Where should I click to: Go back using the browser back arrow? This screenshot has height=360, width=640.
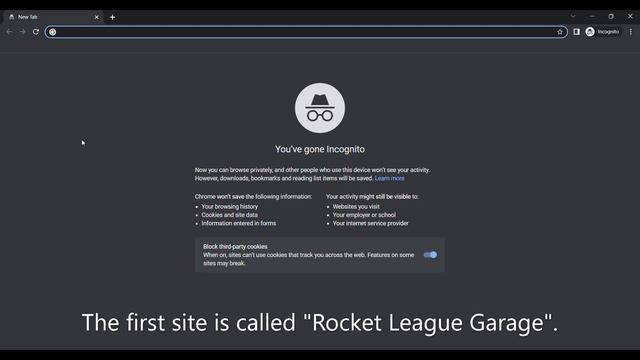click(9, 32)
